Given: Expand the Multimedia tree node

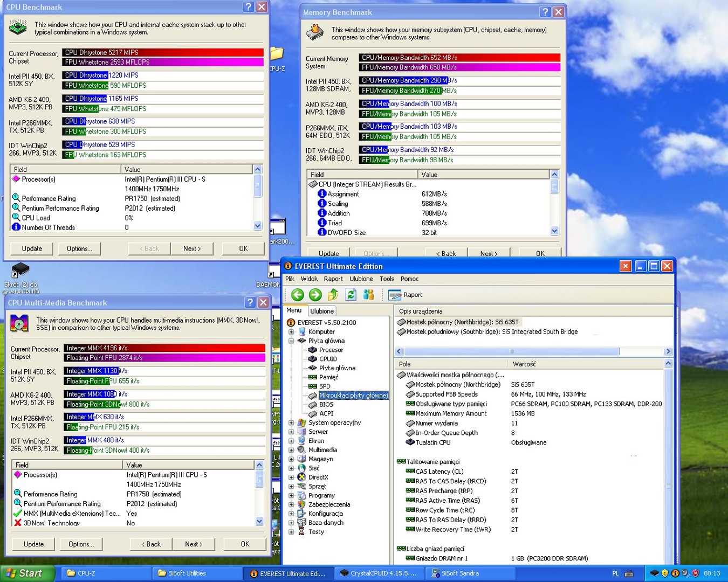Looking at the screenshot, I should 291,450.
